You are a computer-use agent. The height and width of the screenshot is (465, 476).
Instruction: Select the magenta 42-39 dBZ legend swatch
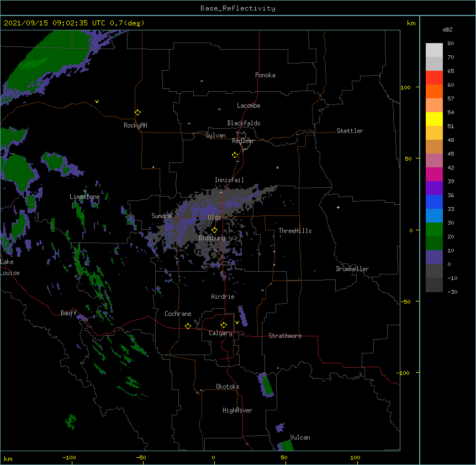(434, 174)
